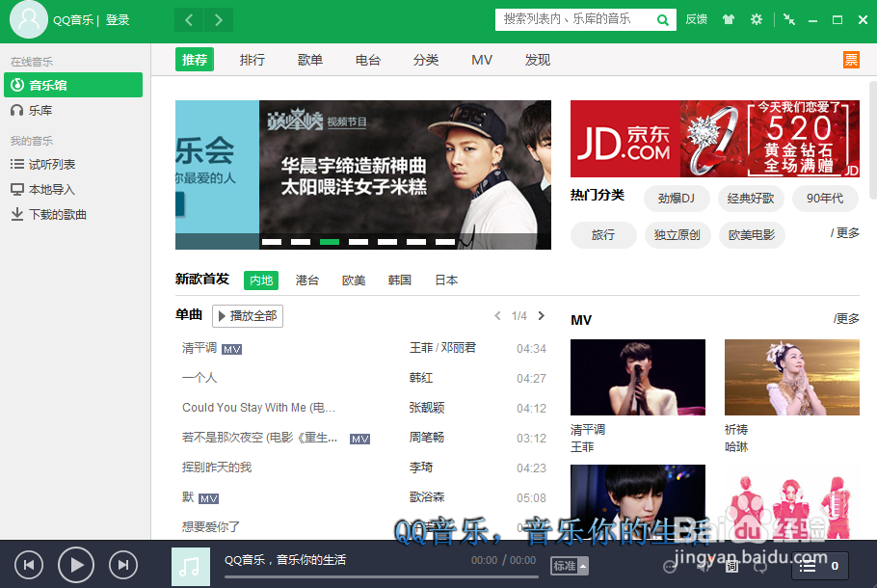Click the 播放全部 button
Screen dimensions: 877x588
click(248, 316)
